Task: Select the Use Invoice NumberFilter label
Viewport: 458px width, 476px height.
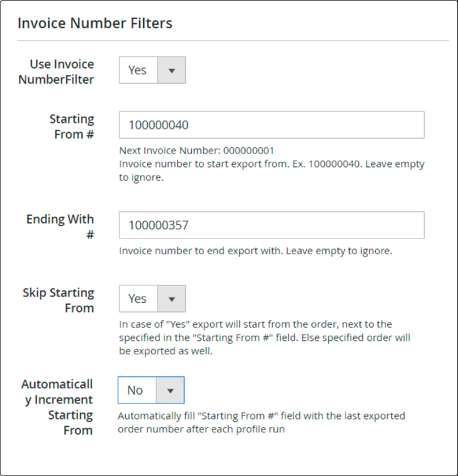Action: [56, 72]
